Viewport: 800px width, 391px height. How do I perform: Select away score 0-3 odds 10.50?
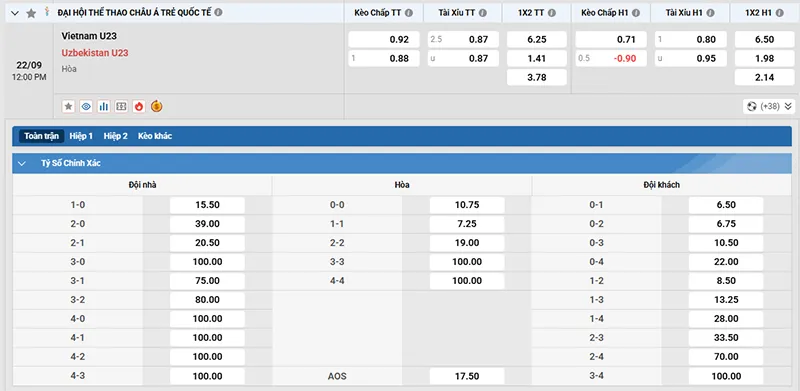[726, 243]
